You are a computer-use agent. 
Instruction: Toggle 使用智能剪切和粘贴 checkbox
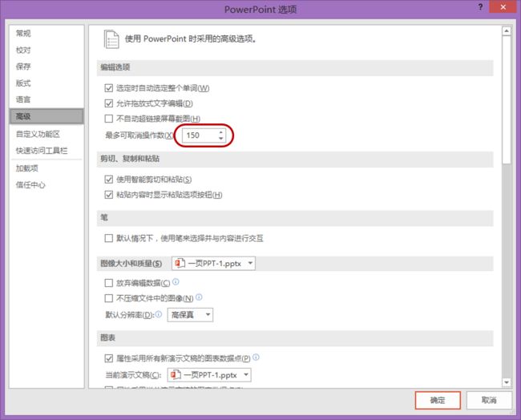coord(109,180)
